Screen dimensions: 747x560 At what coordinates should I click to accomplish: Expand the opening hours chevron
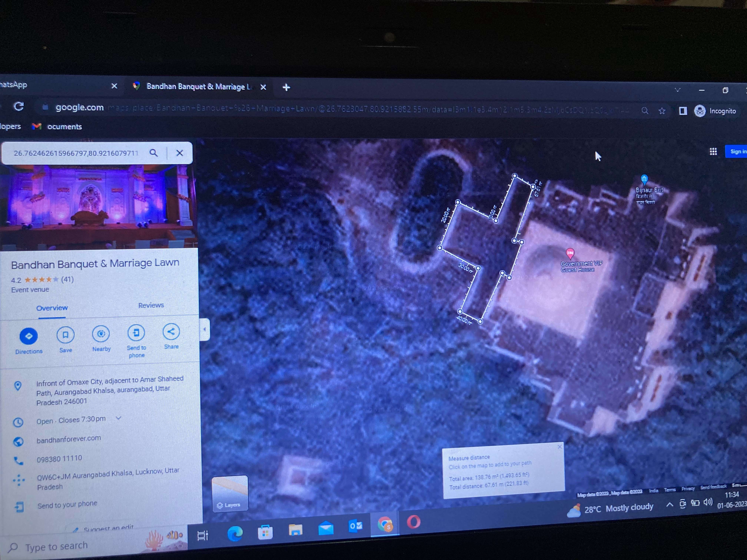coord(118,418)
